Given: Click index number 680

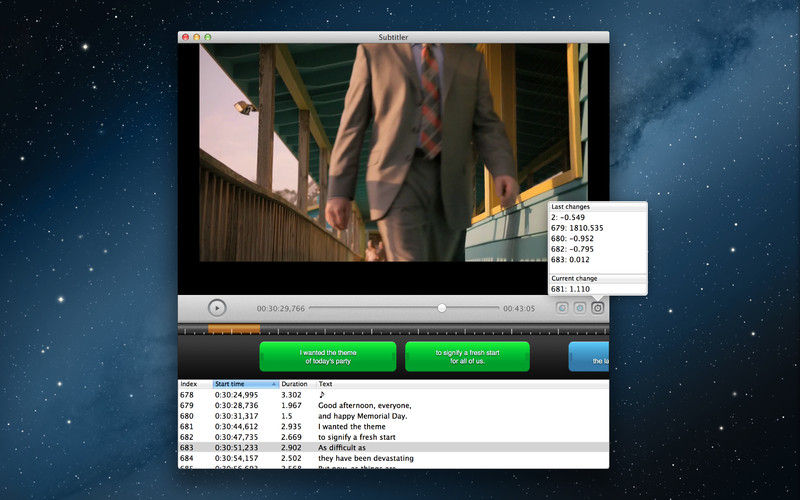Looking at the screenshot, I should coord(187,416).
